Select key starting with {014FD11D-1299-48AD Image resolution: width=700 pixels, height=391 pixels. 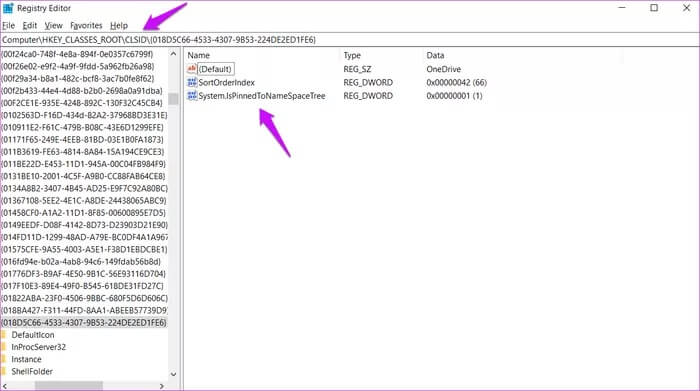pyautogui.click(x=84, y=237)
